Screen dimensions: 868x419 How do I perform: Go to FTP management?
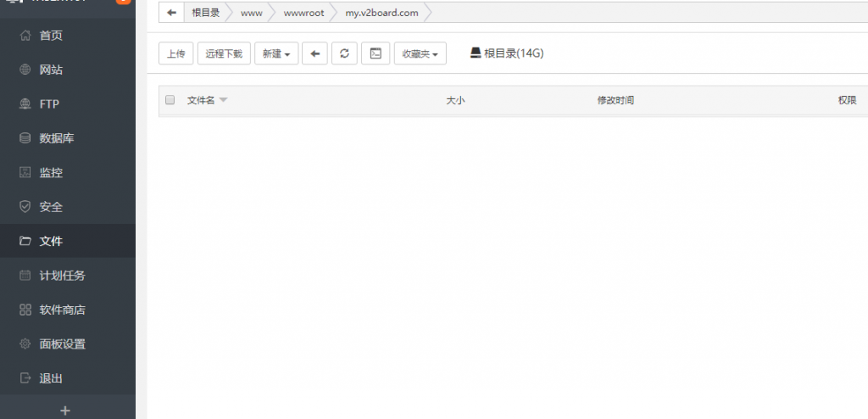pyautogui.click(x=49, y=104)
